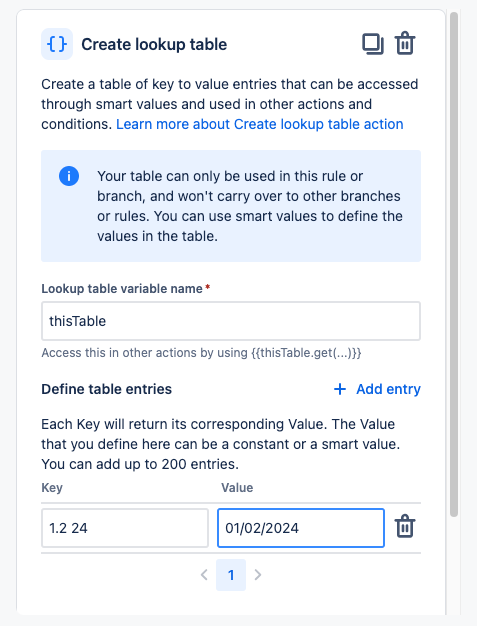Click the Value field containing 01/02/2024
This screenshot has width=477, height=626.
pyautogui.click(x=301, y=528)
